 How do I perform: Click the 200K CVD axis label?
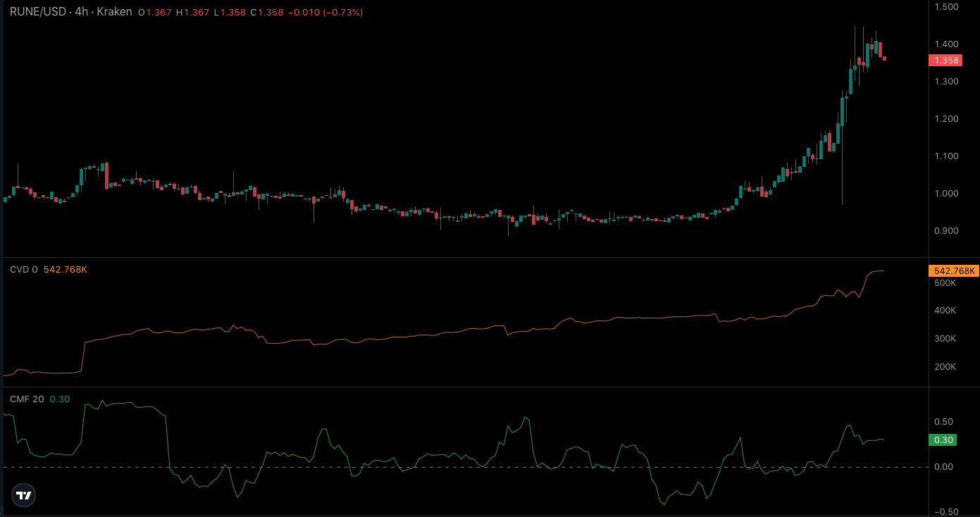tap(945, 367)
